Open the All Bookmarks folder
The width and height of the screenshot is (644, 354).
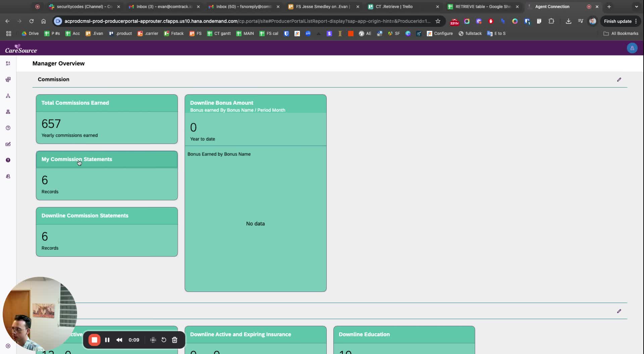(621, 34)
